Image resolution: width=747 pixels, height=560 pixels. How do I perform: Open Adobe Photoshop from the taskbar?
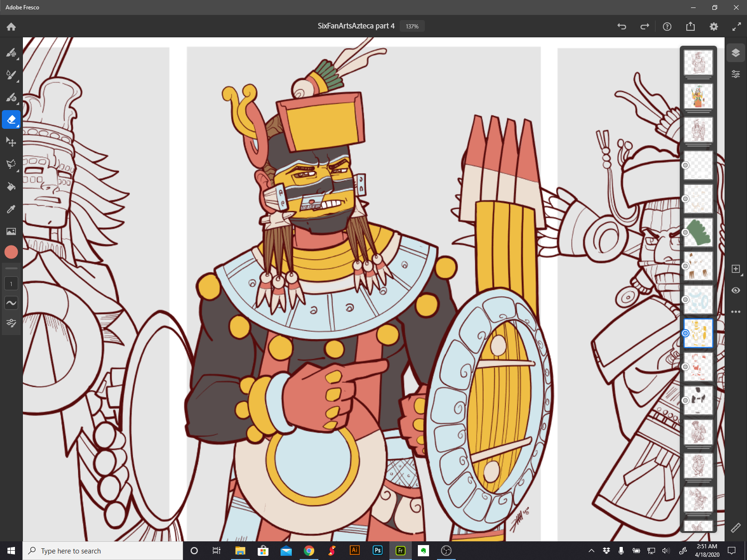pyautogui.click(x=378, y=551)
